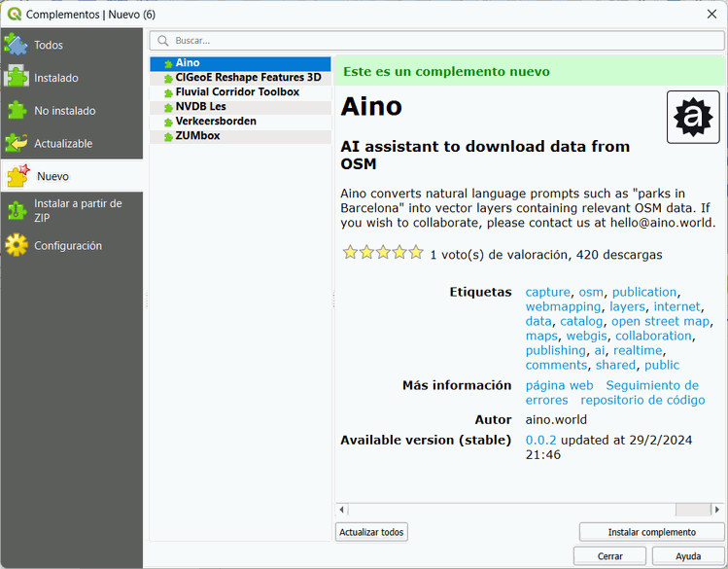Open the osm tag link
The width and height of the screenshot is (728, 569).
tap(591, 292)
